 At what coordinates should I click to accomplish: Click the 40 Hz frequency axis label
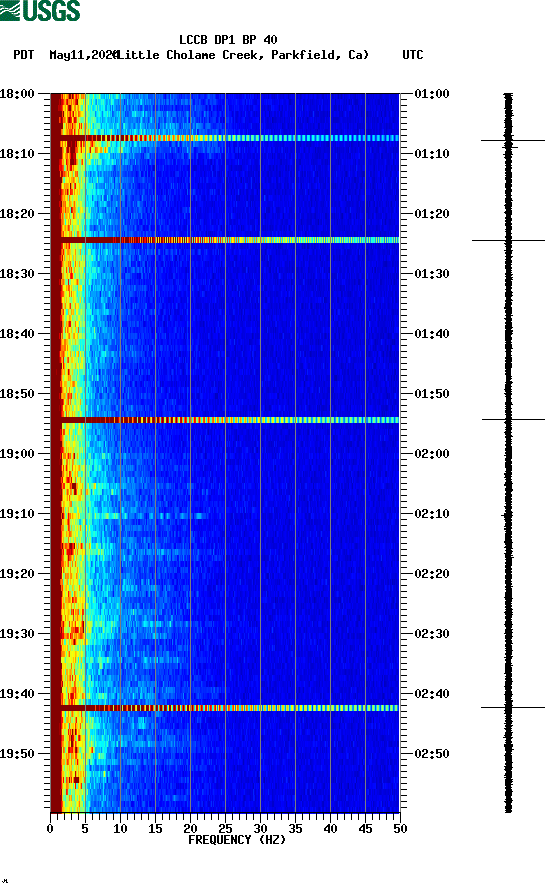[331, 829]
